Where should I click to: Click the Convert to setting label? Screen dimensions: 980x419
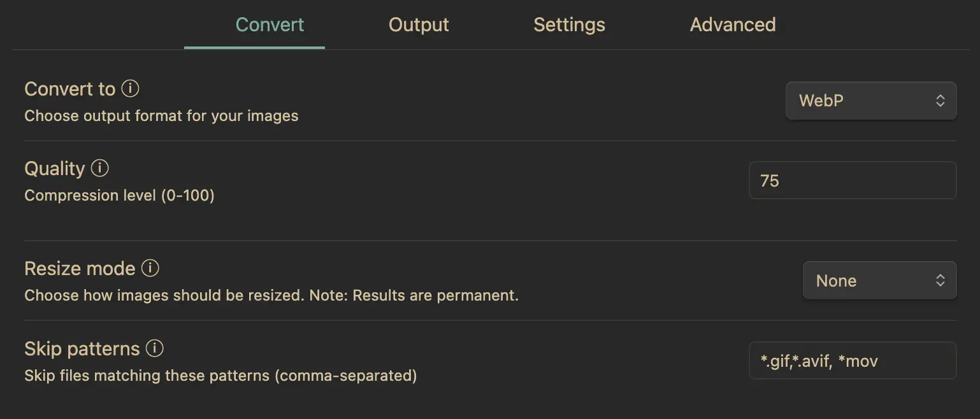[x=69, y=89]
